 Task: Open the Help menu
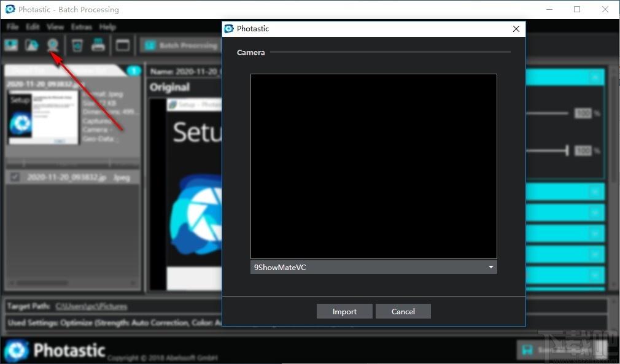(107, 27)
